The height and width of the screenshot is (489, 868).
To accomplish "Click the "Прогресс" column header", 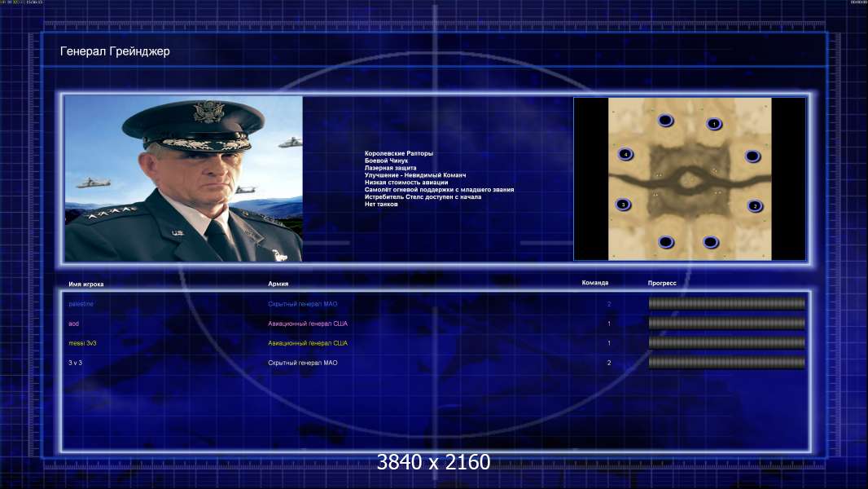I will (662, 283).
